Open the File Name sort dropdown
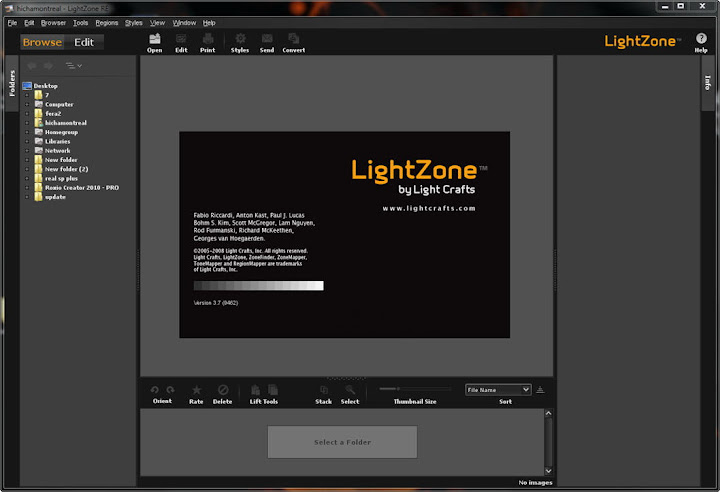Screen dimensions: 720x492 pyautogui.click(x=498, y=390)
